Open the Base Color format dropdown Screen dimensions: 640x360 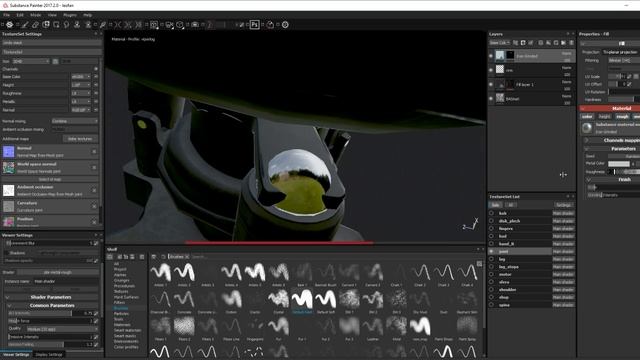click(81, 77)
